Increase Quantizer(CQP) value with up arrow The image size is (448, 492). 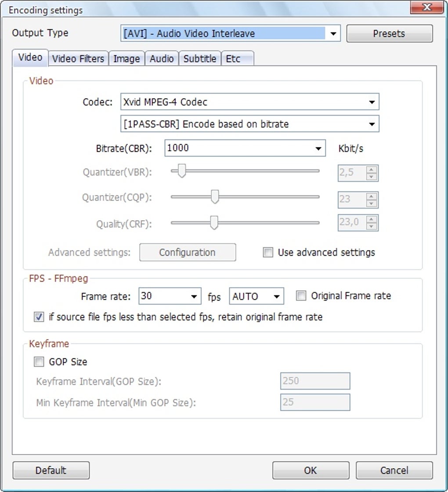coord(372,196)
